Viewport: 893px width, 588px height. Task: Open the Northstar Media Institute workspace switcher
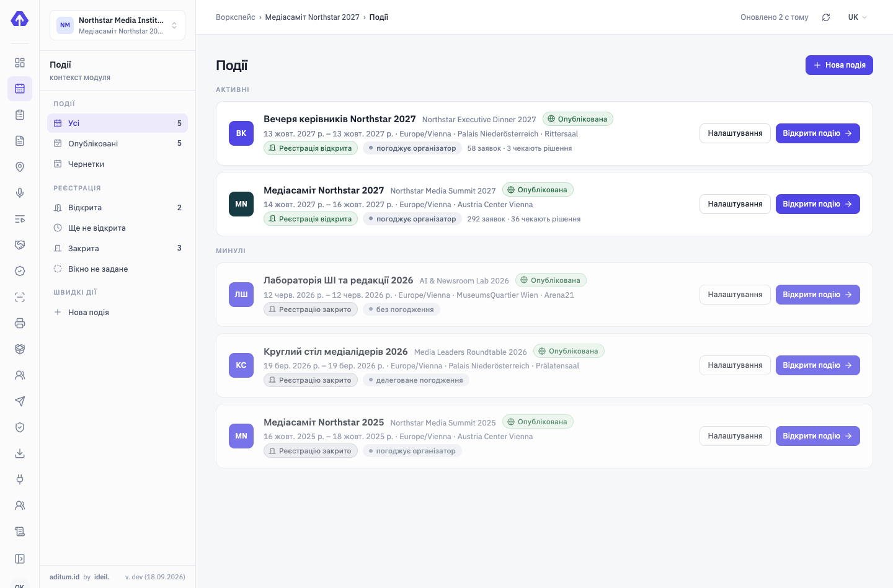[117, 25]
